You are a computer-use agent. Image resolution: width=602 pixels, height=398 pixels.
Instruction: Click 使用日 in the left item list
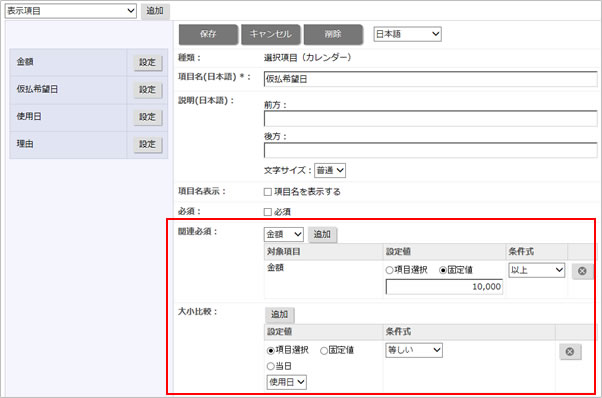click(x=29, y=117)
